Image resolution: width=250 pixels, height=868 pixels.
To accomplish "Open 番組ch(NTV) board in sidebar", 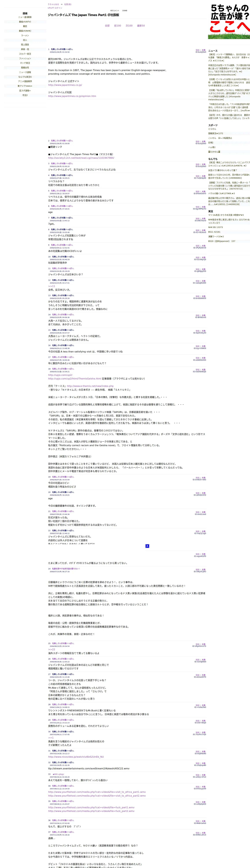I will click(25, 22).
